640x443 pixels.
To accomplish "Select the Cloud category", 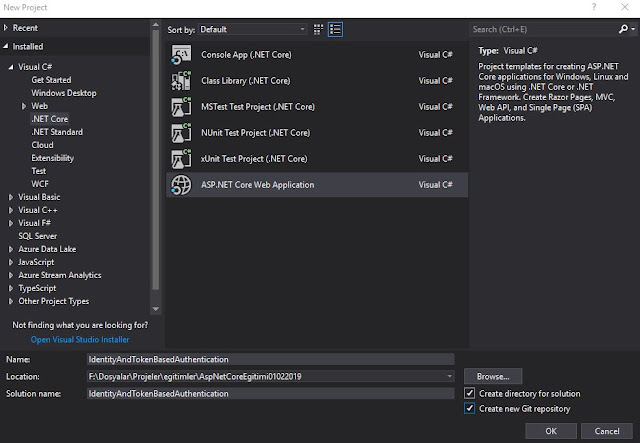I will tap(42, 145).
